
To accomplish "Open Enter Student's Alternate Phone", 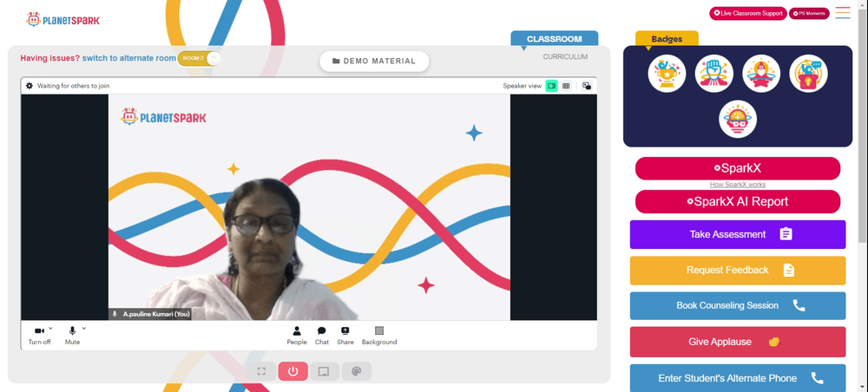I will [x=737, y=378].
